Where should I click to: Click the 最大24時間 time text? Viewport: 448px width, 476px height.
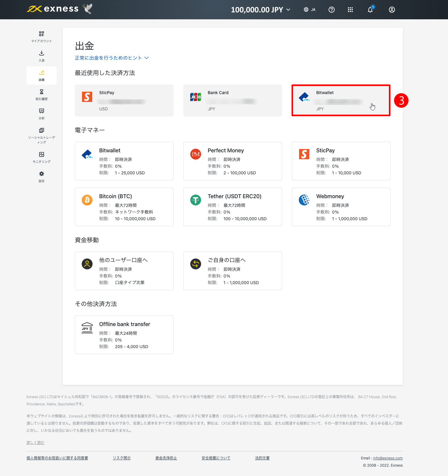[126, 333]
